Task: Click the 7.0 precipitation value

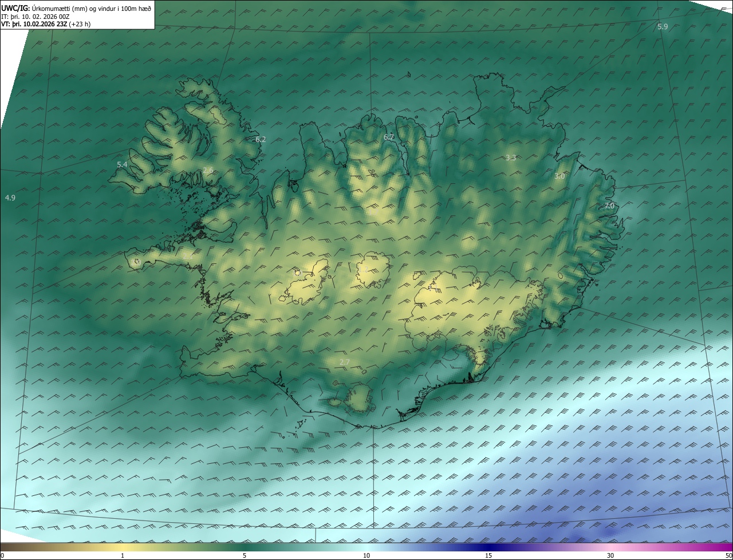Action: 609,206
